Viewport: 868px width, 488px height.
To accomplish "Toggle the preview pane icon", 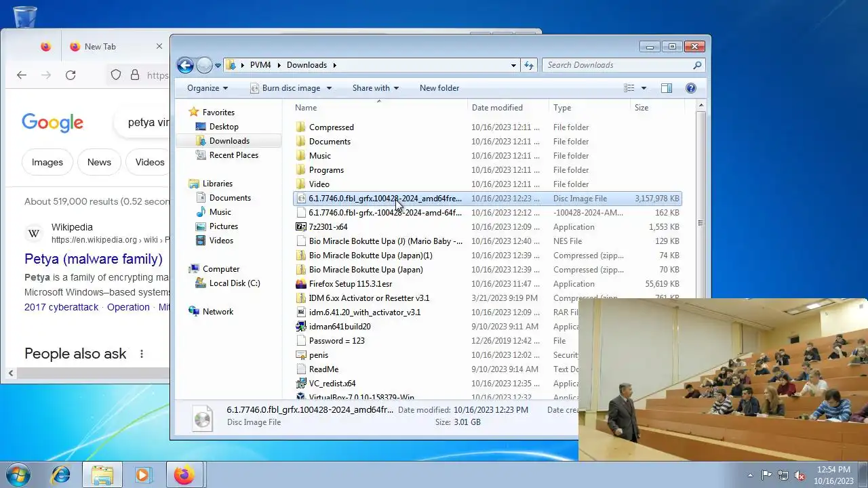I will pyautogui.click(x=667, y=88).
